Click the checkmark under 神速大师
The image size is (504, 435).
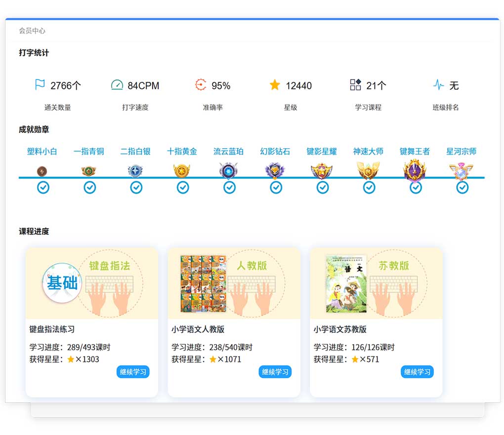click(x=369, y=188)
